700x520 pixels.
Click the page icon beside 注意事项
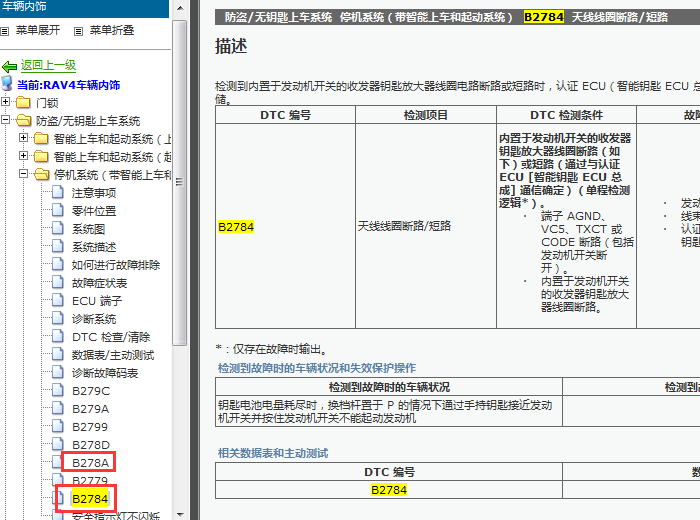[x=58, y=192]
